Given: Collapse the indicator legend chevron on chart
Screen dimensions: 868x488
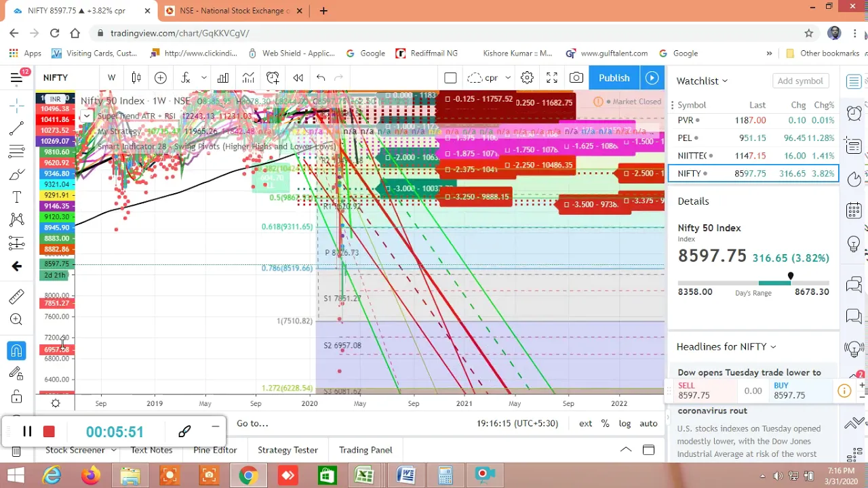Looking at the screenshot, I should click(x=87, y=116).
